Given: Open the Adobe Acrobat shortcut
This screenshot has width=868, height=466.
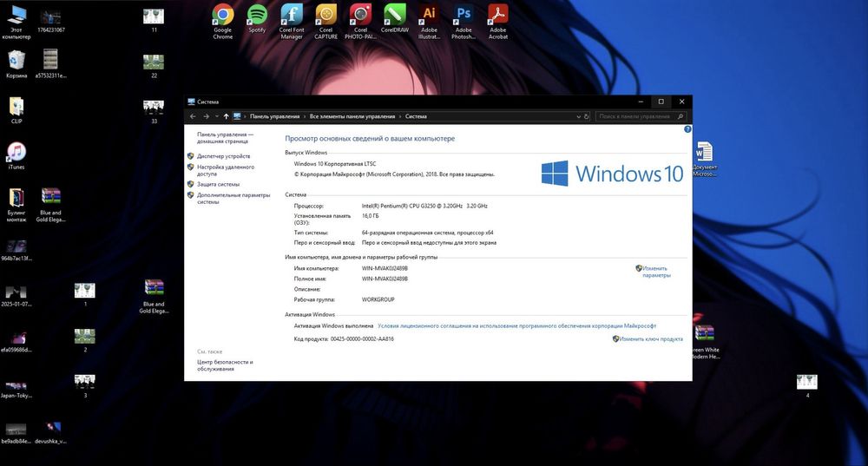Looking at the screenshot, I should click(497, 15).
